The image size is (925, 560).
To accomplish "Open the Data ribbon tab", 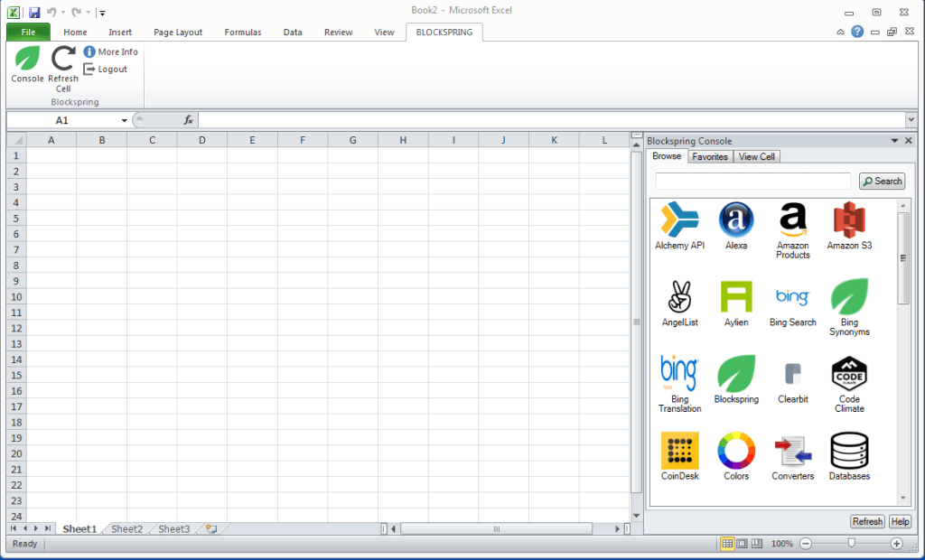I will coord(293,32).
